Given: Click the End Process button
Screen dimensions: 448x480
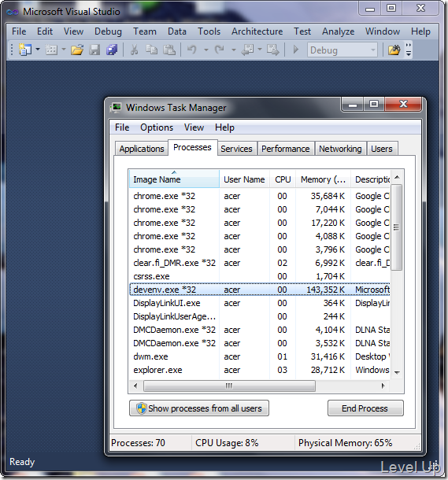Looking at the screenshot, I should [365, 408].
